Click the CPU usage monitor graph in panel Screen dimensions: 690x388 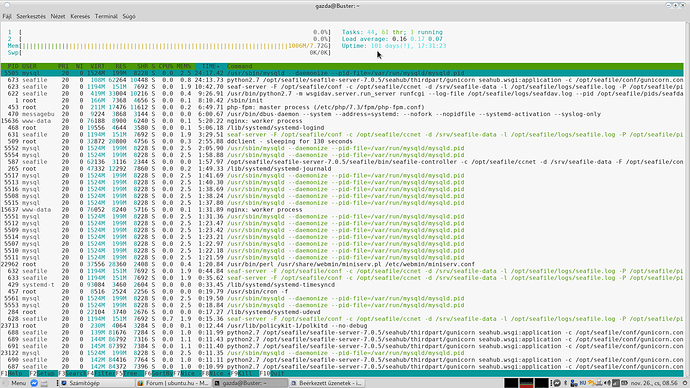pos(510,383)
